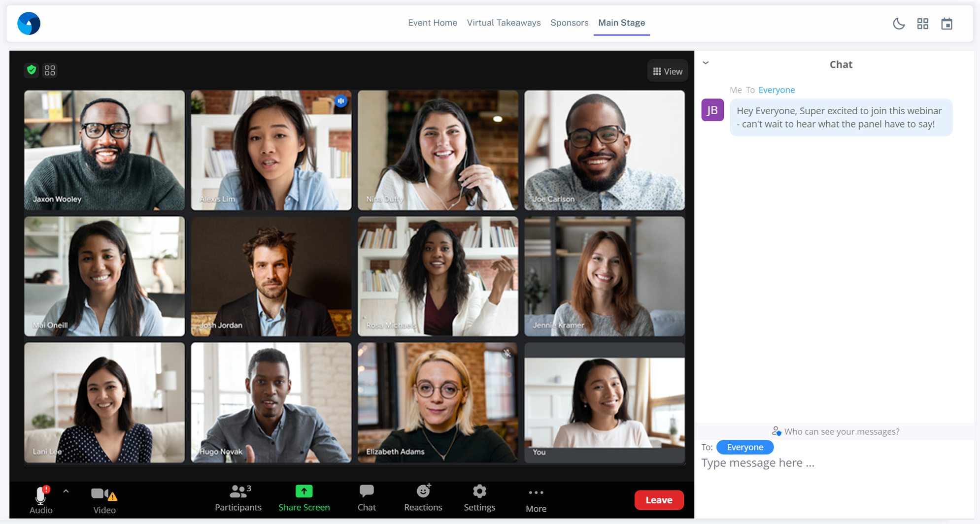Viewport: 980px width, 524px height.
Task: Start Share Screen
Action: [304, 498]
